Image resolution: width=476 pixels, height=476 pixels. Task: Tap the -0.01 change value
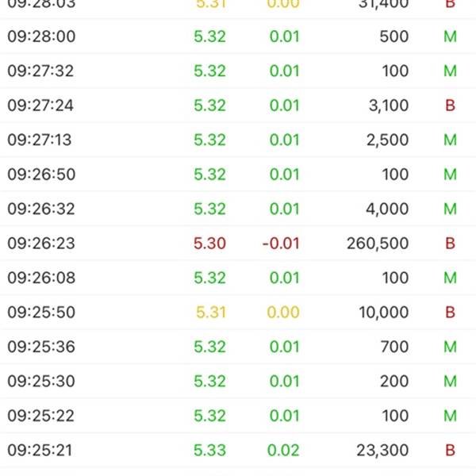pos(281,244)
